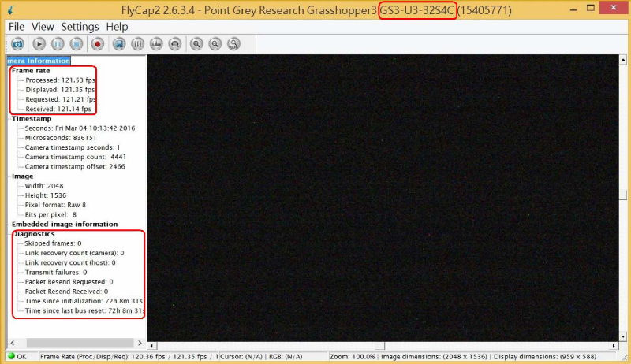Open the event log speech-bubble icon
The image size is (631, 364).
tap(174, 44)
